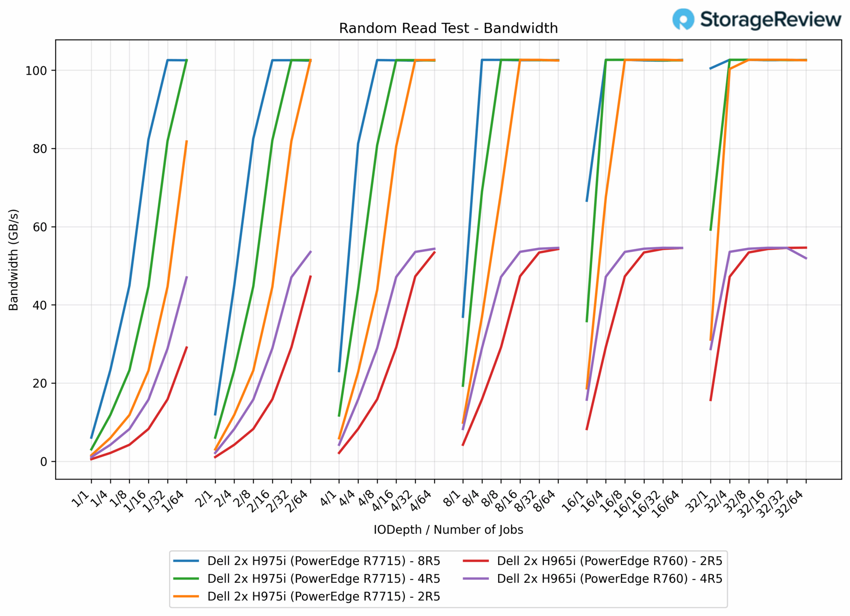Select the H975i PowerEdge R7715 8R5 legend label
The width and height of the screenshot is (850, 616).
(x=324, y=561)
